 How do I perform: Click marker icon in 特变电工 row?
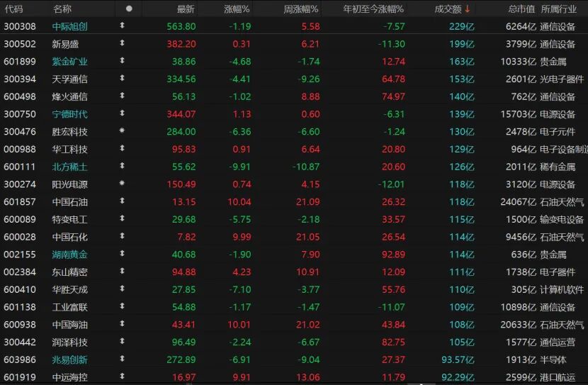click(x=122, y=218)
